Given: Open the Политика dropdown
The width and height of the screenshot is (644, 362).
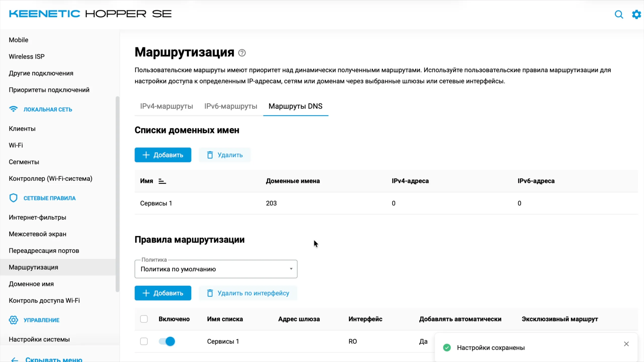Looking at the screenshot, I should tap(216, 269).
